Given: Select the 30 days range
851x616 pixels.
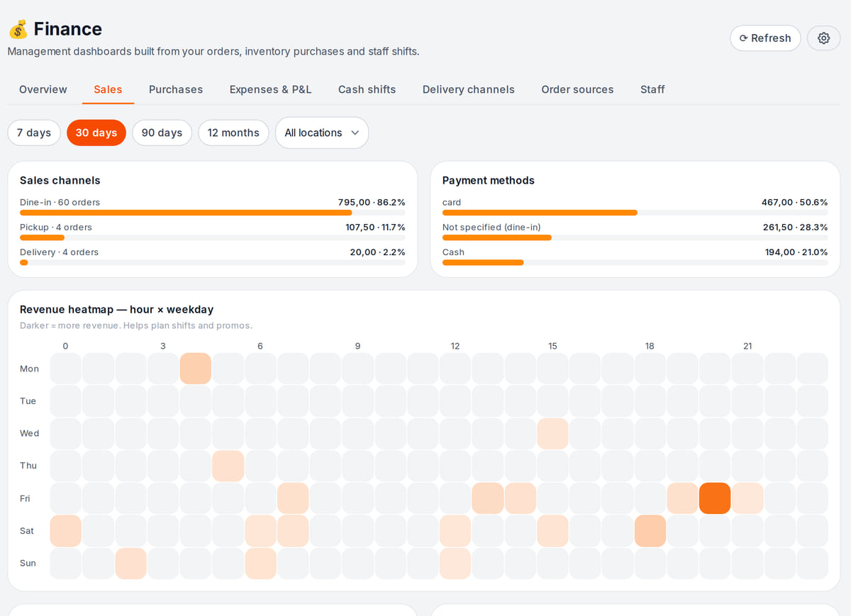Looking at the screenshot, I should [96, 133].
